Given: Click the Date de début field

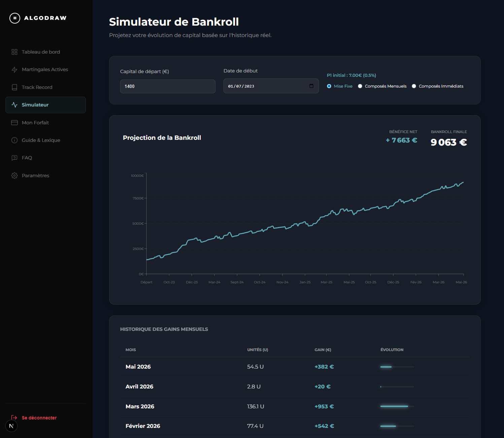Looking at the screenshot, I should click(x=271, y=86).
